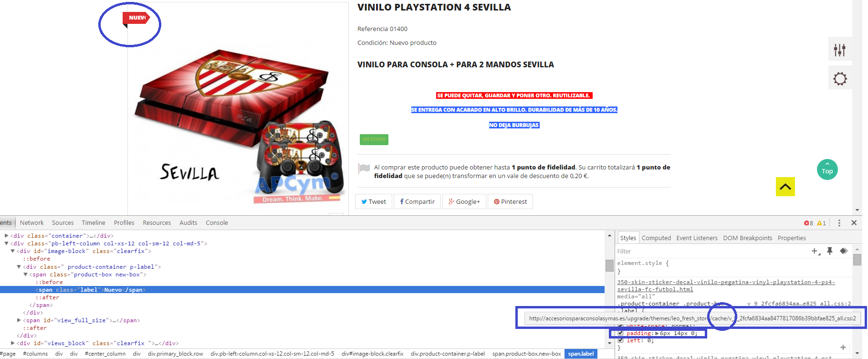Click the Tweet share button
Screen dimensions: 868x359
(374, 201)
